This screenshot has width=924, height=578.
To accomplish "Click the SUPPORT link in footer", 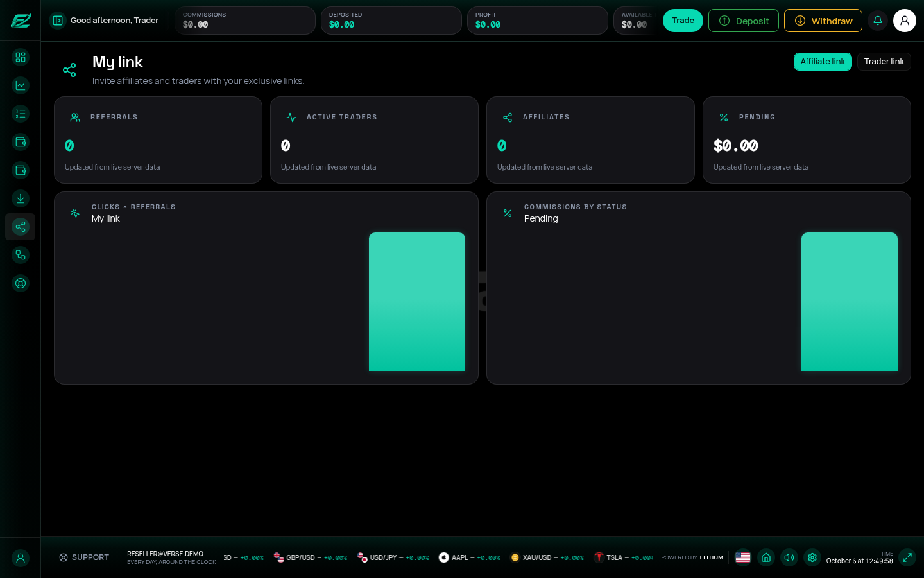I will click(x=84, y=557).
